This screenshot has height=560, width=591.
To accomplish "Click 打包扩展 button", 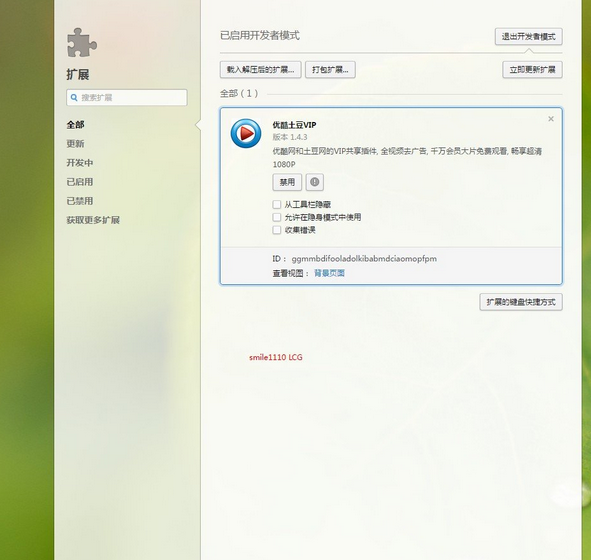I will (x=330, y=70).
